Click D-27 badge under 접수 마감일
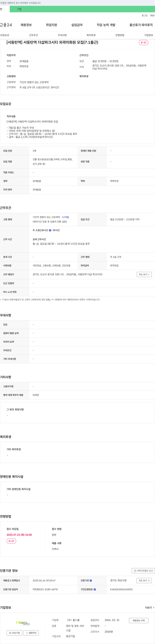 coord(11,541)
